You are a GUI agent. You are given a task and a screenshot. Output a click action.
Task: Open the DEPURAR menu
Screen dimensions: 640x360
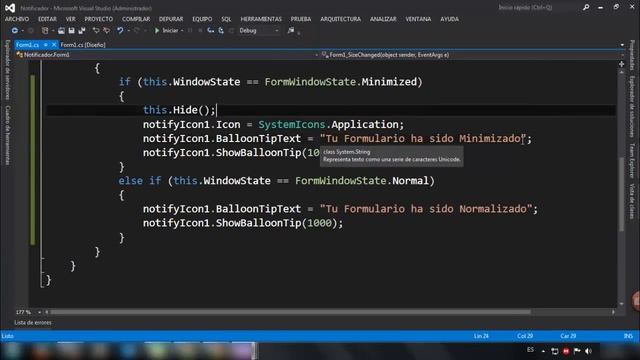tap(171, 19)
